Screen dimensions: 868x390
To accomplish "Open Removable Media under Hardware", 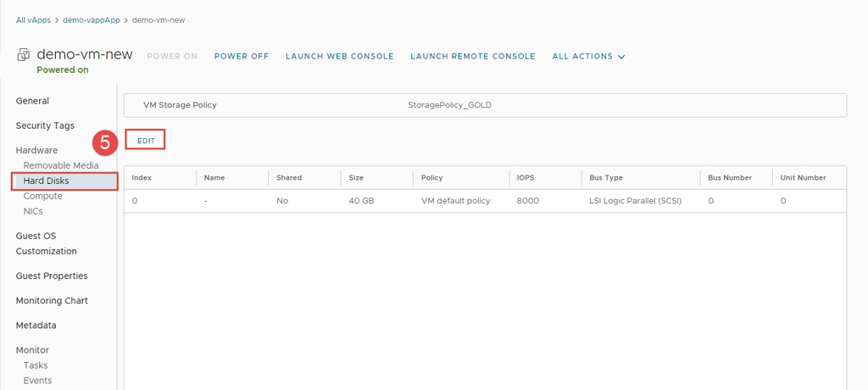I will coord(60,165).
